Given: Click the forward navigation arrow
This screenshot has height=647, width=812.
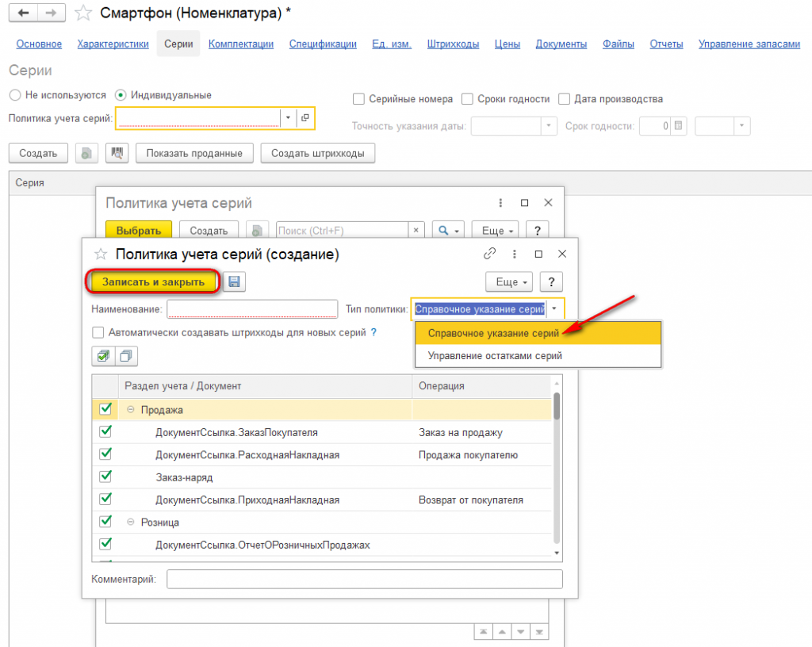Looking at the screenshot, I should click(x=52, y=13).
